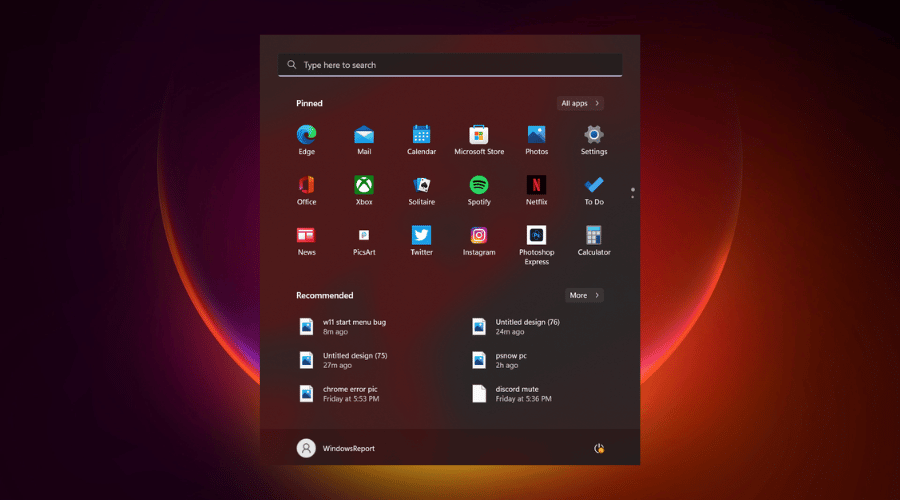Launch the Mail app

[x=364, y=140]
